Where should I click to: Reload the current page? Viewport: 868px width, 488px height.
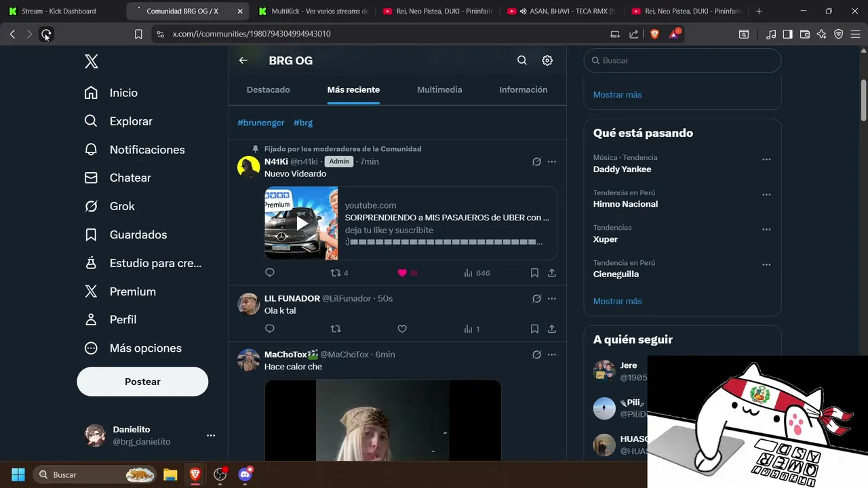45,34
